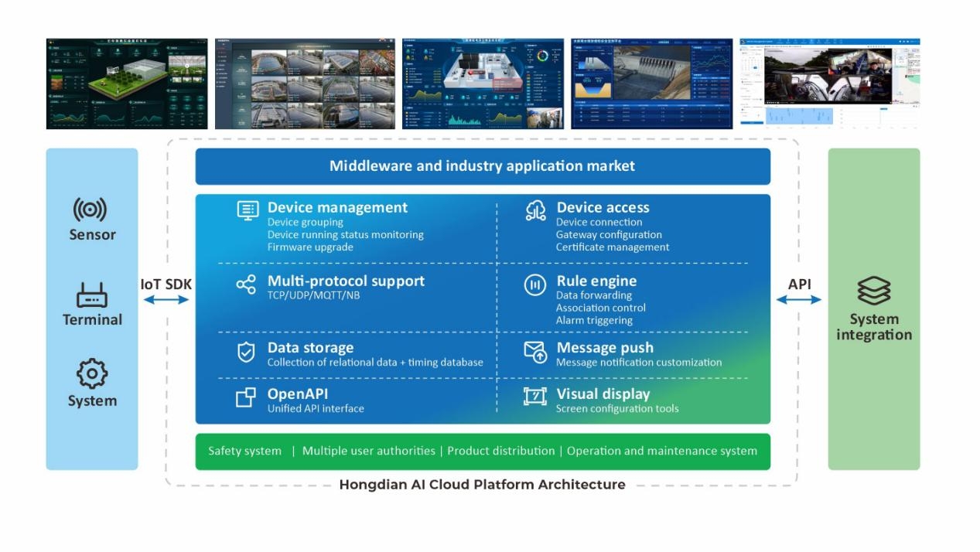Screen dimensions: 980x552
Task: Click the Terminal router icon
Action: pyautogui.click(x=92, y=295)
